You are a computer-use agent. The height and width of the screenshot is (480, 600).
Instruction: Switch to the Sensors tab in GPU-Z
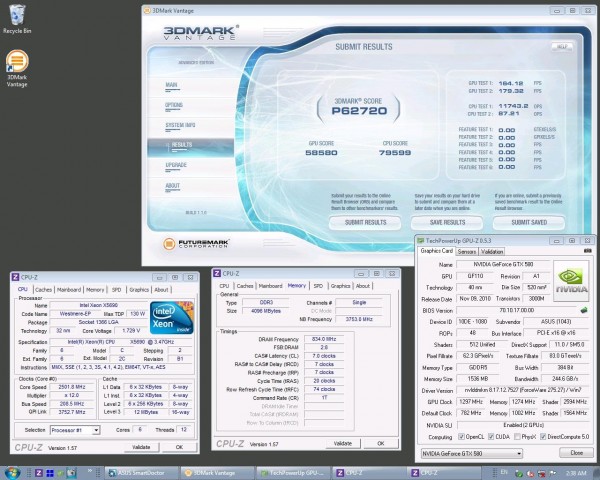click(x=467, y=251)
